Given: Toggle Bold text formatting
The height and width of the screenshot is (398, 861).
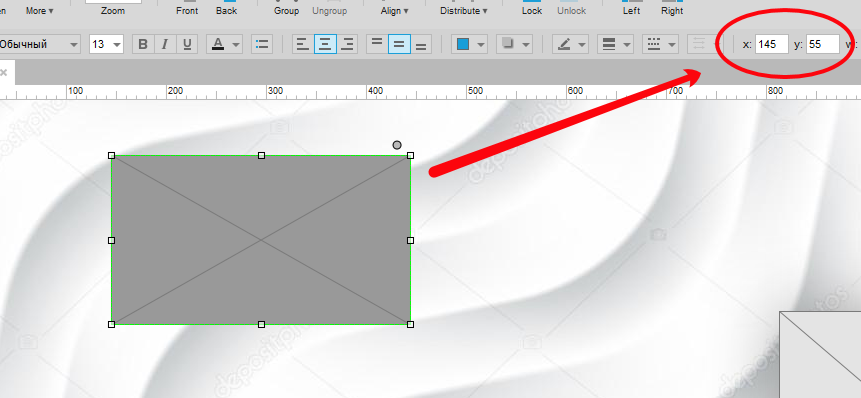Looking at the screenshot, I should pyautogui.click(x=143, y=44).
